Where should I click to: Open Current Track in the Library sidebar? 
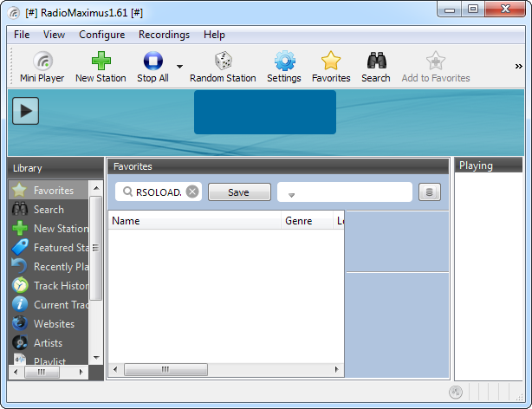pos(49,304)
